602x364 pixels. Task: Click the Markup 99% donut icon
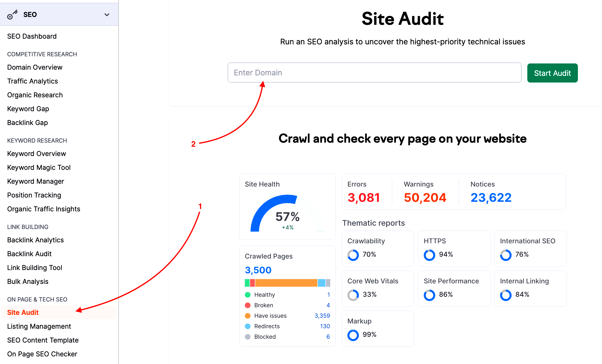tap(353, 335)
